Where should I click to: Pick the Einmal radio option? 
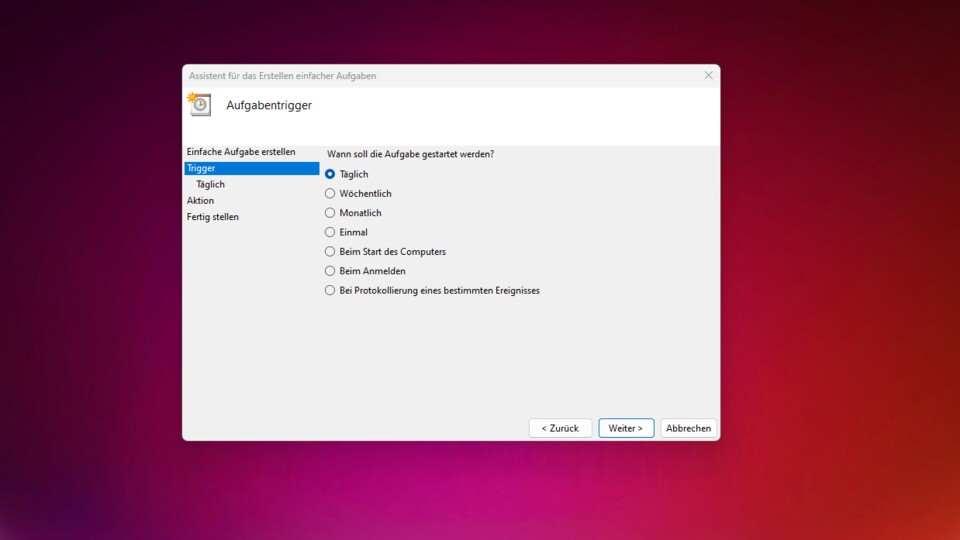[x=330, y=232]
